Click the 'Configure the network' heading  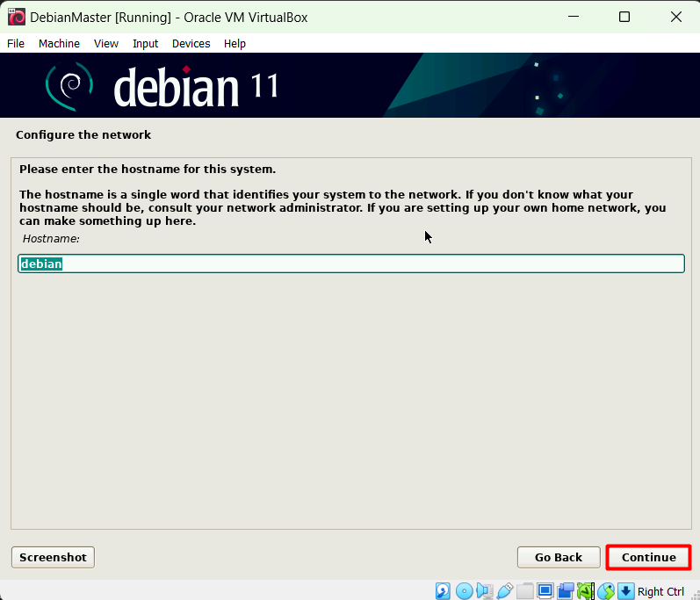tap(83, 134)
